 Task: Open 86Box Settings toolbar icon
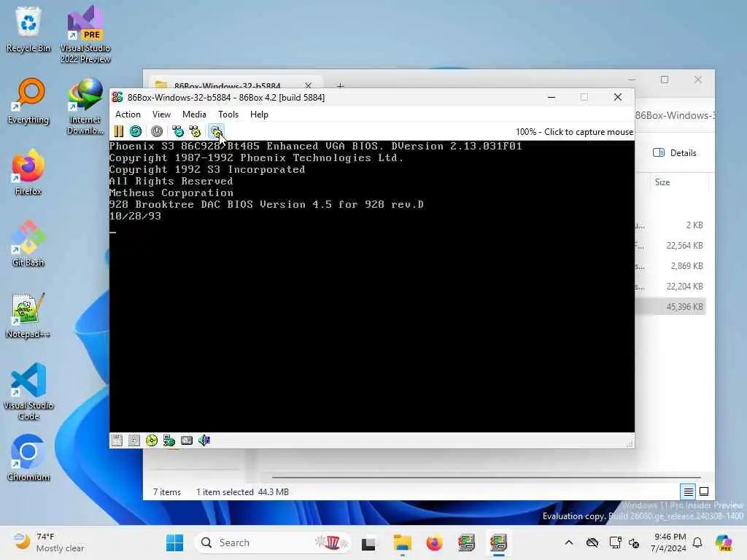click(216, 131)
